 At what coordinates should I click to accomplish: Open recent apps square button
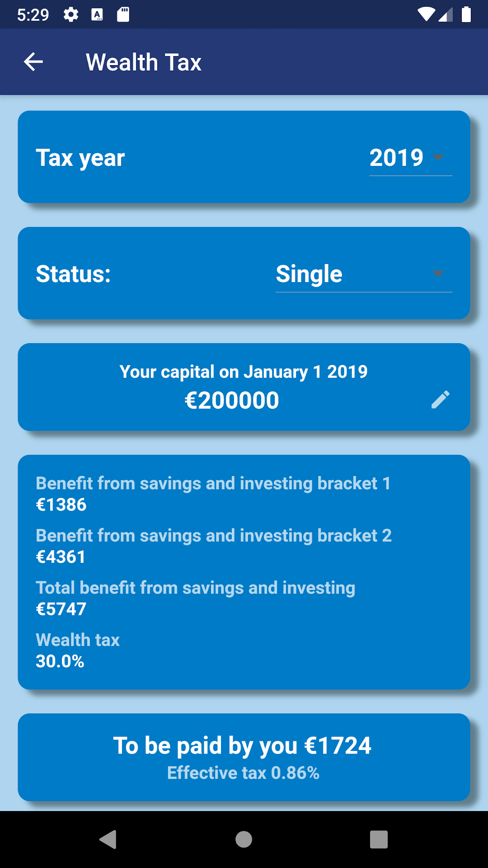(379, 840)
